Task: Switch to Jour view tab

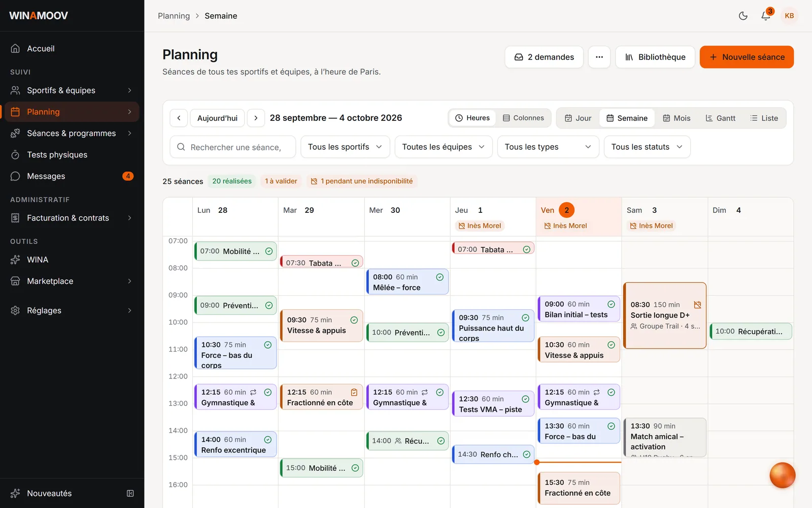Action: click(578, 118)
